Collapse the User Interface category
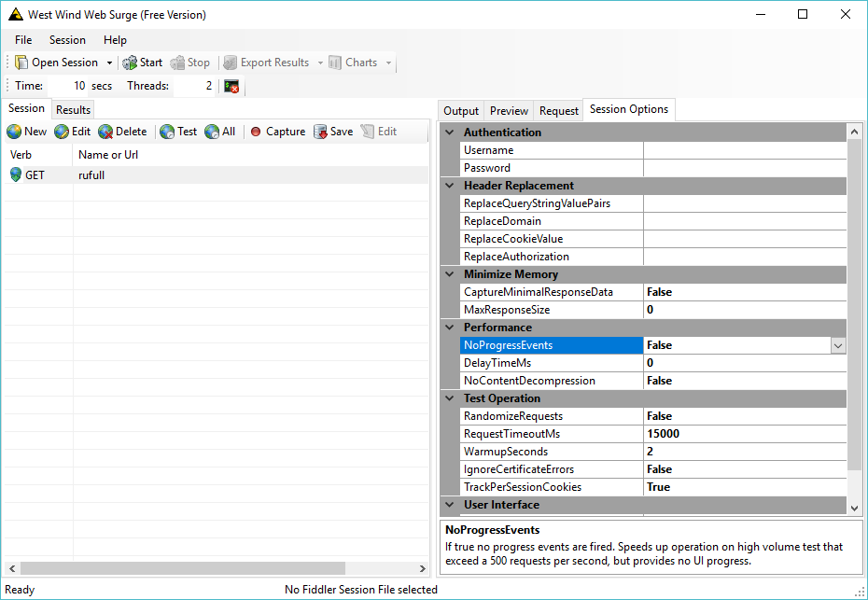 pos(450,504)
